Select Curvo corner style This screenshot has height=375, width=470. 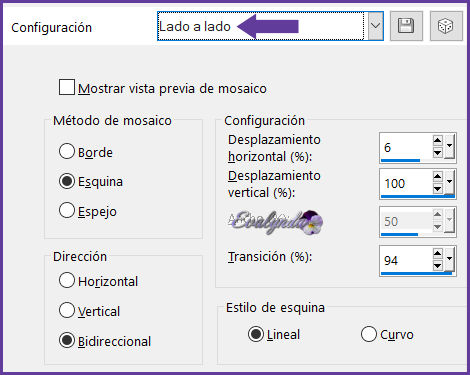click(x=369, y=334)
